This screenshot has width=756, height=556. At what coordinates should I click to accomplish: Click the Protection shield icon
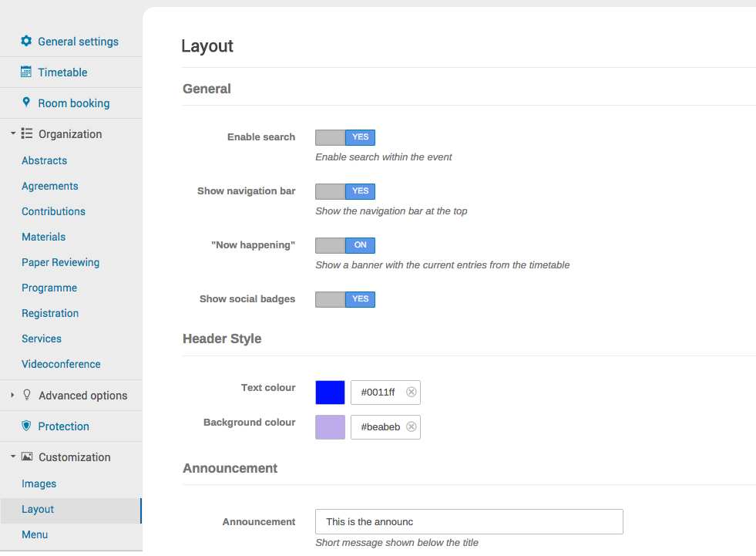(26, 426)
